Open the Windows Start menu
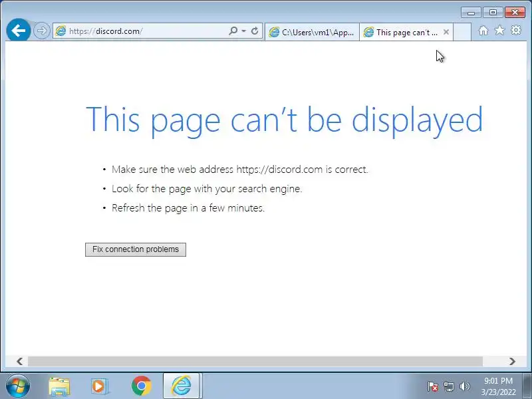 click(x=17, y=386)
